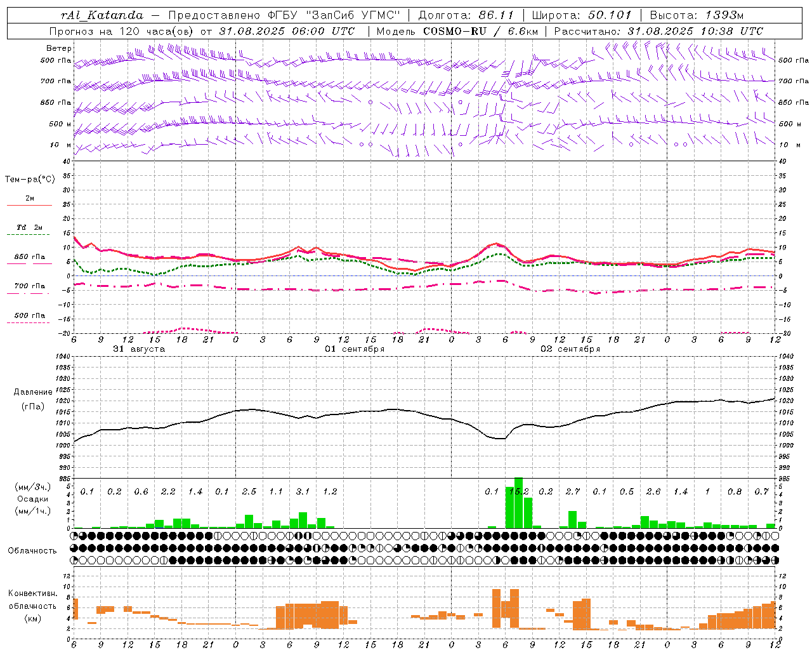This screenshot has width=812, height=650.
Task: Click the 'Долгота: 86.11' longitude value
Action: point(466,15)
